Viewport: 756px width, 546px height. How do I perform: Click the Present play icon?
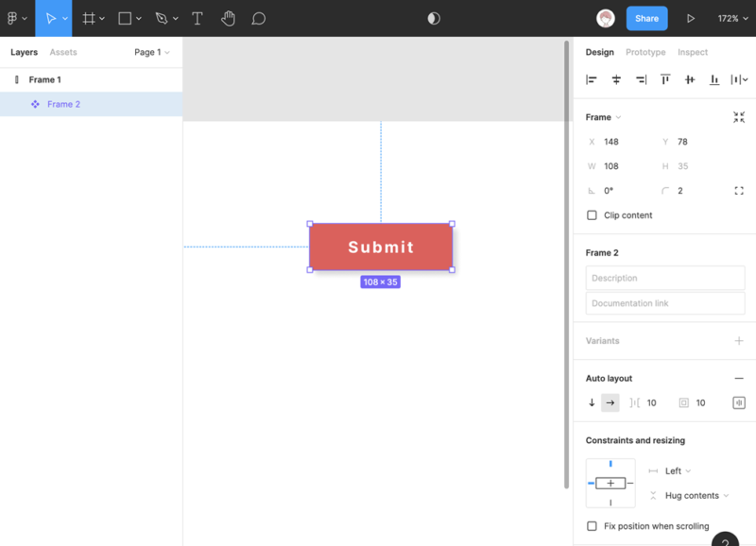click(x=691, y=18)
